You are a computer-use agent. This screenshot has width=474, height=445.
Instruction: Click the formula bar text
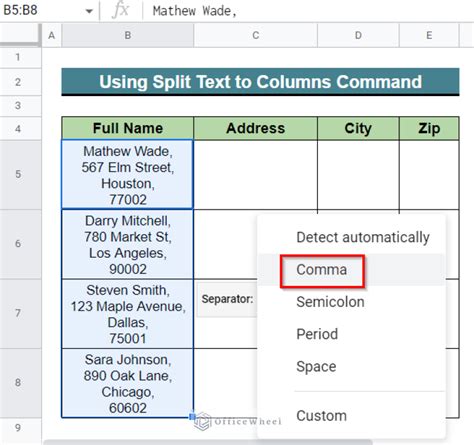195,11
